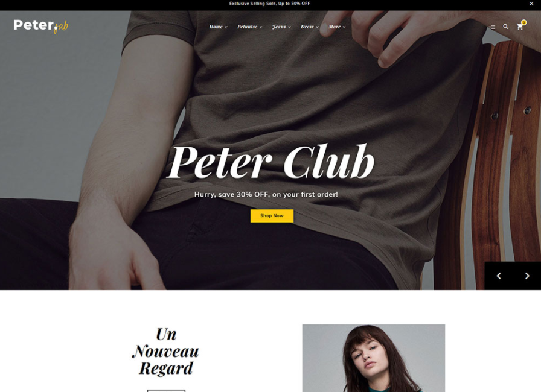Open the hamburger menu lines icon
541x392 pixels.
[x=492, y=27]
